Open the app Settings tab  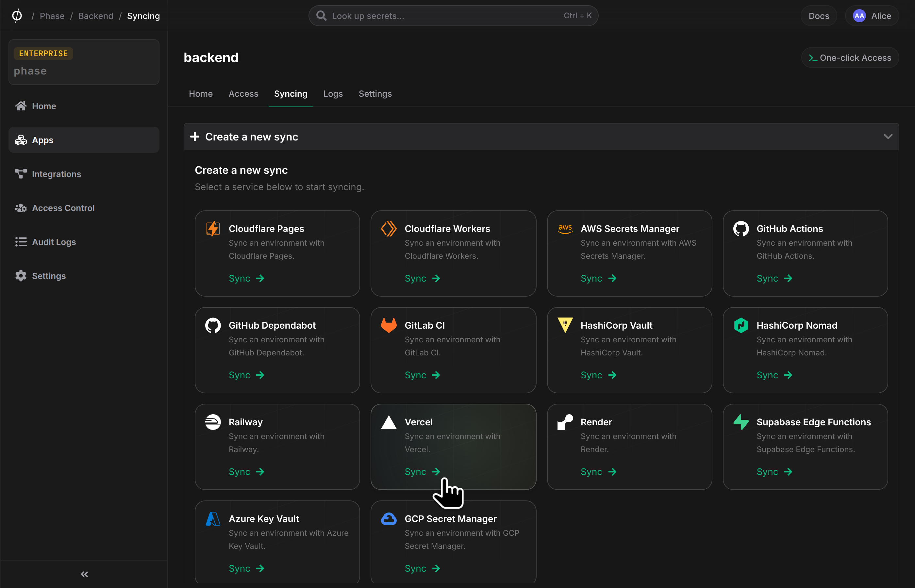[x=375, y=93]
